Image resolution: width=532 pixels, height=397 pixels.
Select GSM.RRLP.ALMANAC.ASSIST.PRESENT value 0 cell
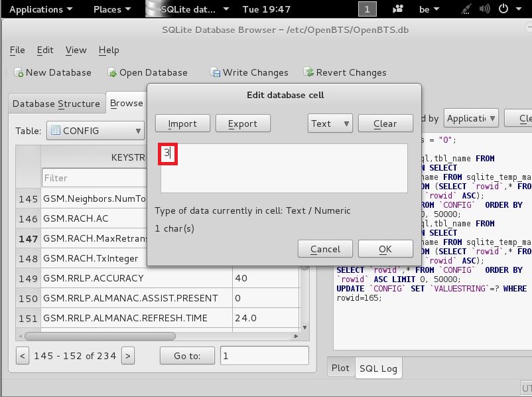click(266, 298)
